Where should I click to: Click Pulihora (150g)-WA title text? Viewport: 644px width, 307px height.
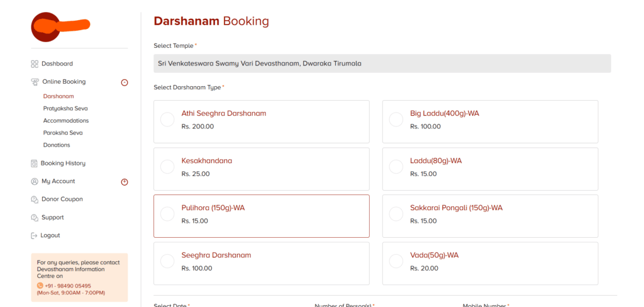[213, 208]
